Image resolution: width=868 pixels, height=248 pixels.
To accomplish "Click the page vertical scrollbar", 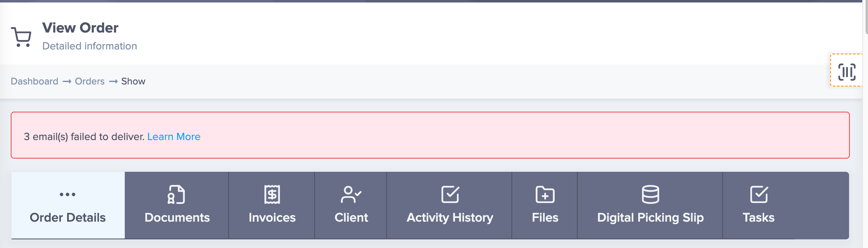I will point(865,124).
